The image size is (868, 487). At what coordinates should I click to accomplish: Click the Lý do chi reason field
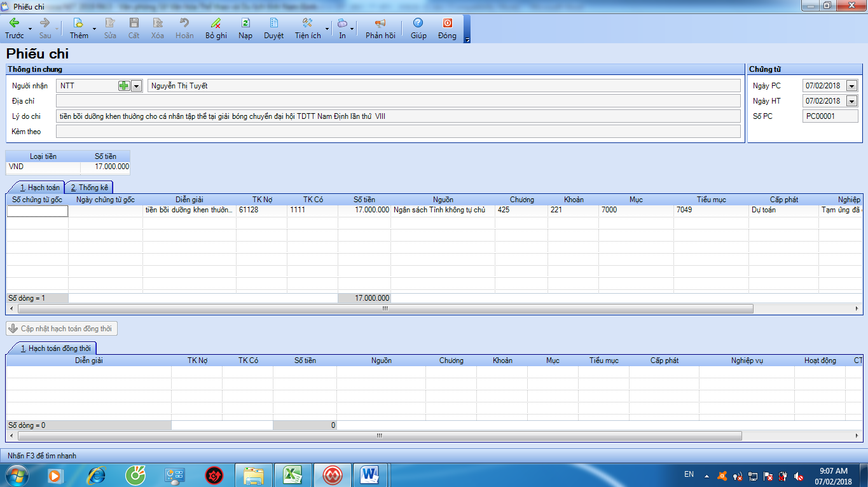[x=398, y=116]
